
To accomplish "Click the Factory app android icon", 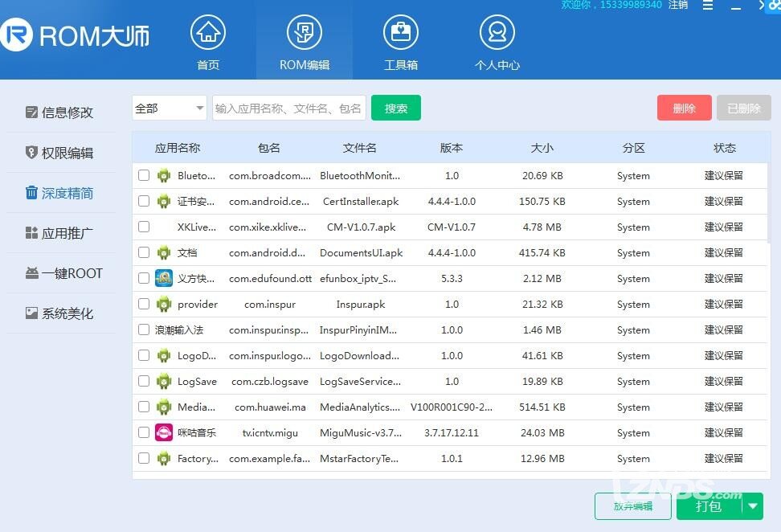I will 164,459.
